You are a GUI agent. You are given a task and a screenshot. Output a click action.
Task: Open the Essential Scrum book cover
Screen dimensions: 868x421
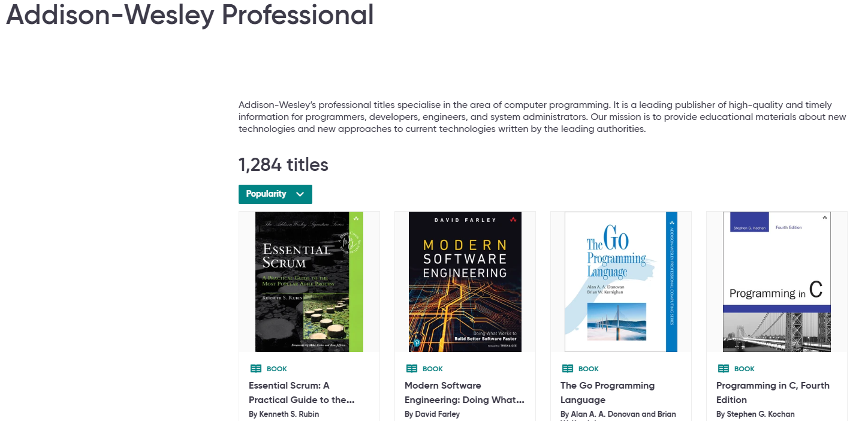[x=309, y=281]
